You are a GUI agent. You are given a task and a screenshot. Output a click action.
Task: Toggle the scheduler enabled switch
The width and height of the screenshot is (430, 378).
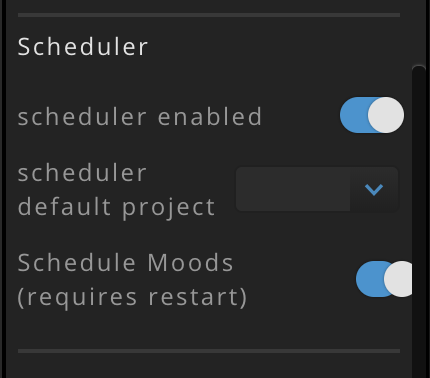coord(372,115)
